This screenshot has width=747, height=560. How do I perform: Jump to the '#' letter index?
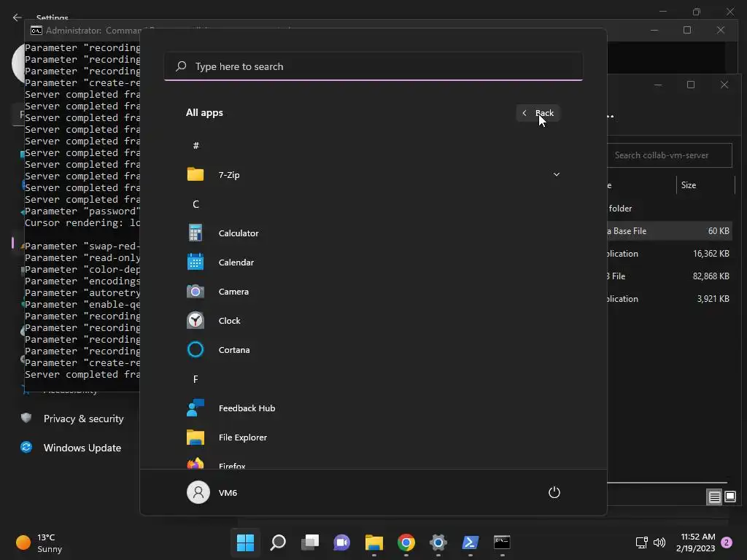click(x=196, y=146)
